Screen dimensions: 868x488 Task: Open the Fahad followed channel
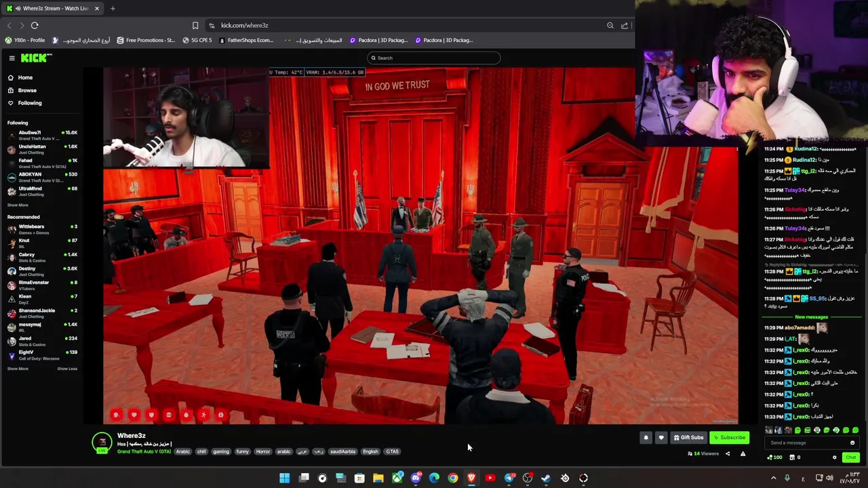pyautogui.click(x=42, y=163)
